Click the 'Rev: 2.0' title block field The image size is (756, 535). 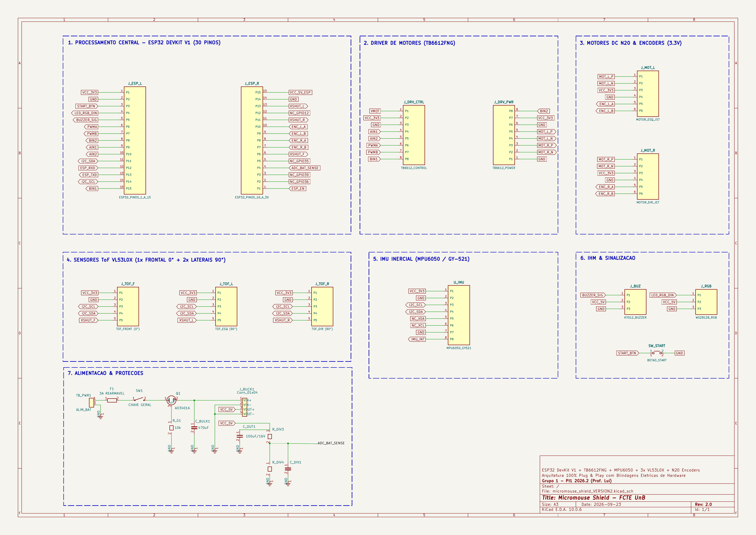click(x=703, y=504)
